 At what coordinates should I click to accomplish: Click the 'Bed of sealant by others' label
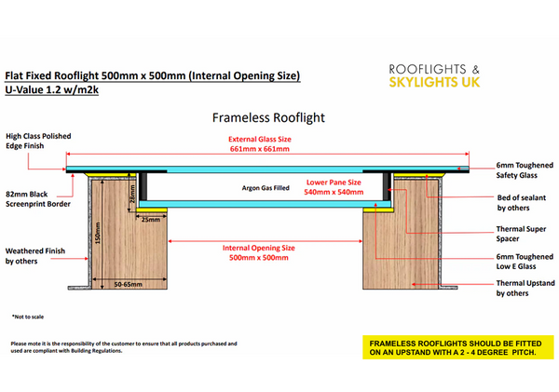point(522,203)
